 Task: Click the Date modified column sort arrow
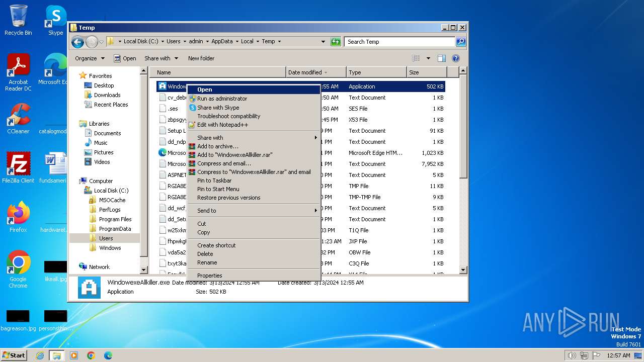tap(326, 72)
